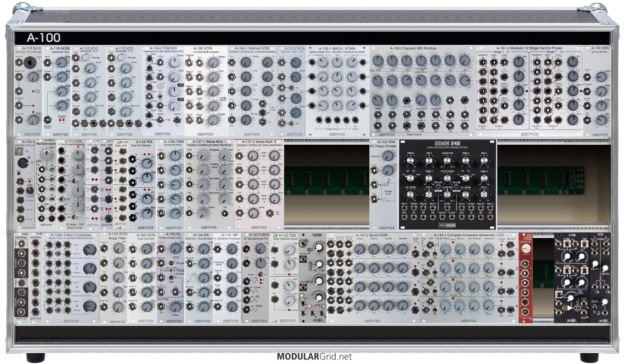Screen dimensions: 629x364
Task: Select the Gemini 2412 dual filter module
Action: point(448,185)
